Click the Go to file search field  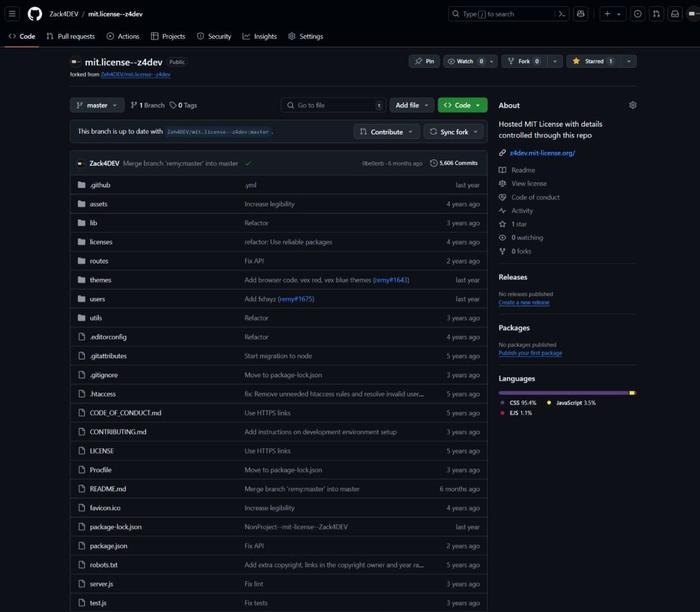pos(333,106)
